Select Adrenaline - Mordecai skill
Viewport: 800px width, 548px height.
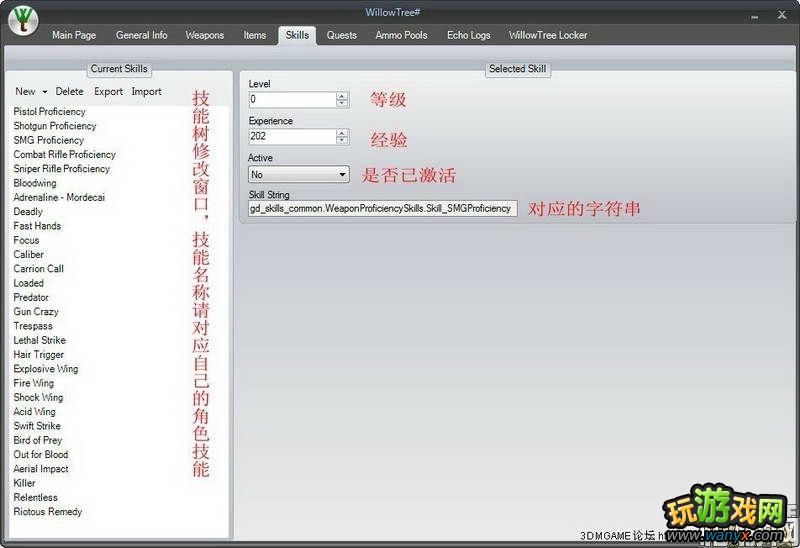click(x=59, y=197)
